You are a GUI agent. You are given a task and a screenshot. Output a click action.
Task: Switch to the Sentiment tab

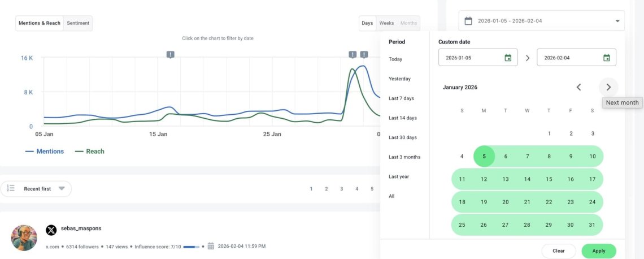click(x=78, y=23)
